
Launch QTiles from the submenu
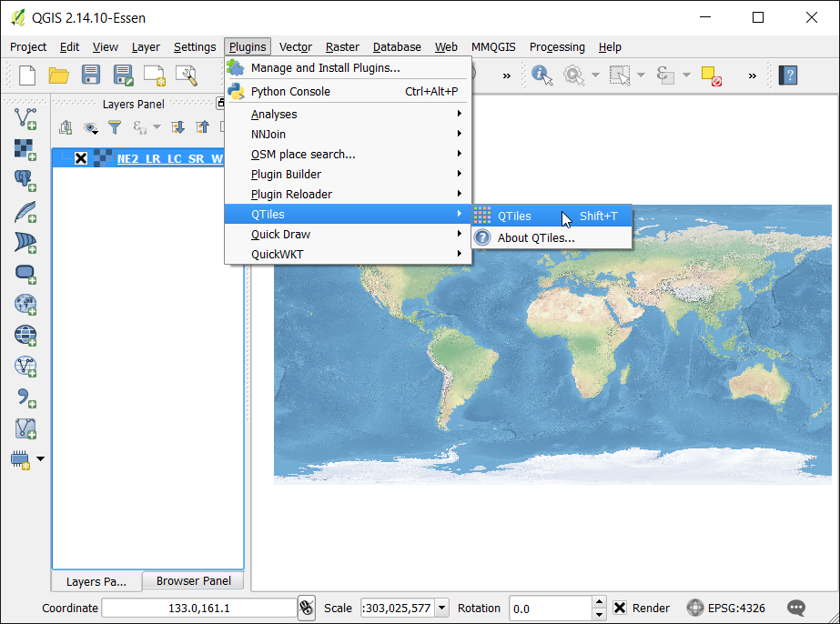coord(514,216)
